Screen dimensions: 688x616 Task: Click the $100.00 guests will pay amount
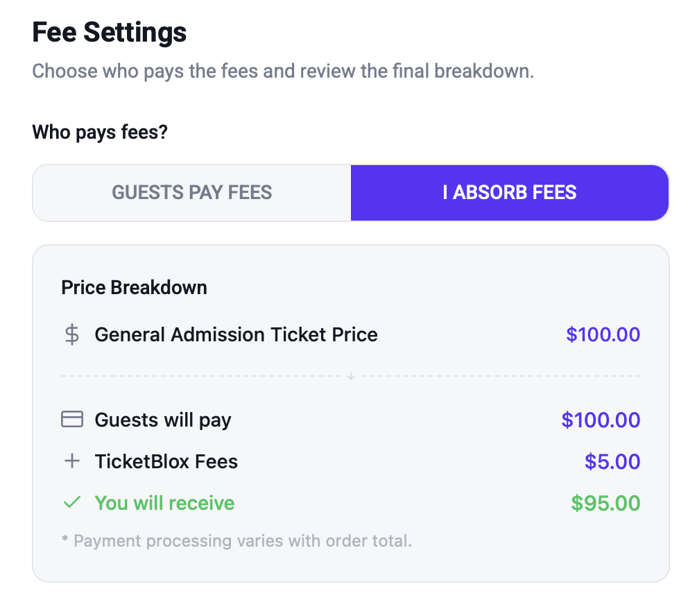(601, 420)
